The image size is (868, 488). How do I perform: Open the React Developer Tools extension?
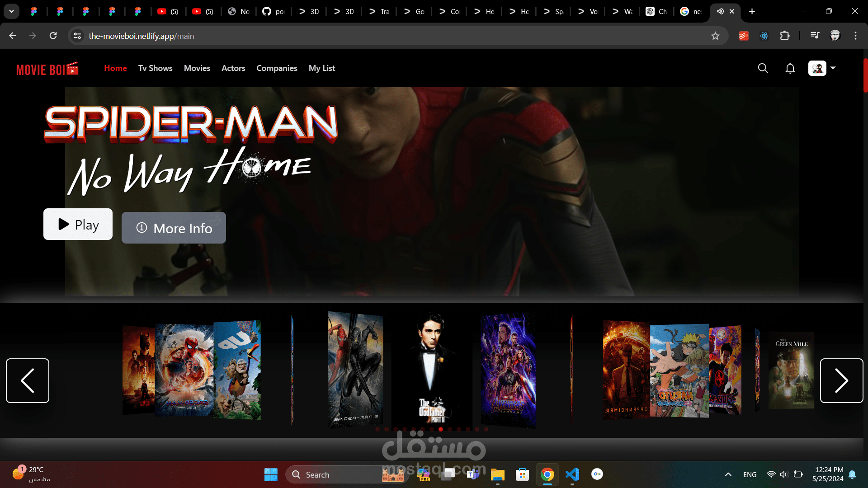coord(764,36)
